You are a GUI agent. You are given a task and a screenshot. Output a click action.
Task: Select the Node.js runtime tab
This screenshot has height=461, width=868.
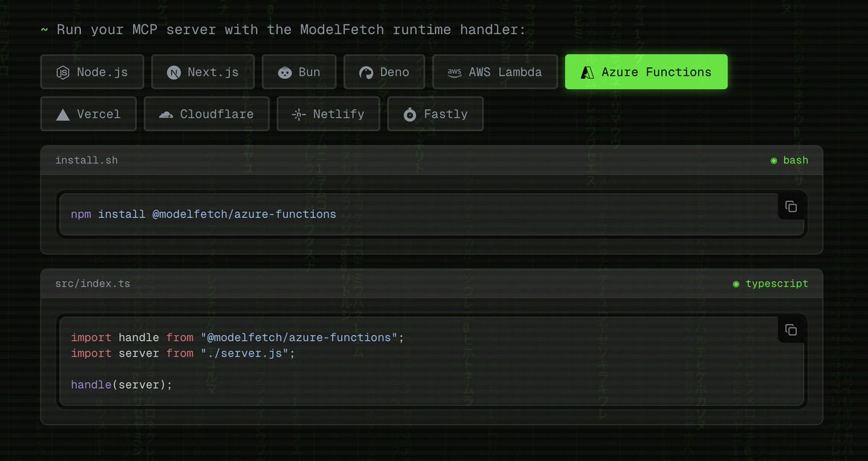(x=92, y=72)
